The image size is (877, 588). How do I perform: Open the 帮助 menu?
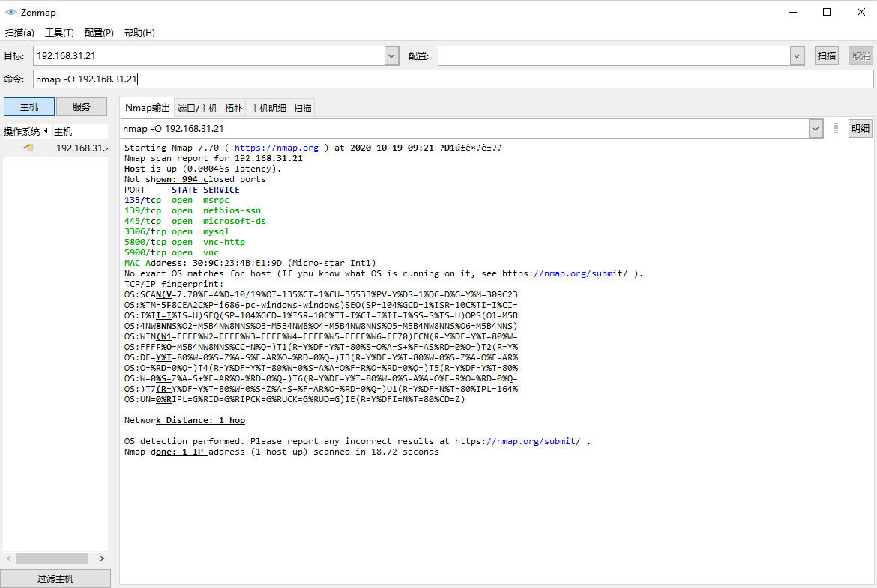(139, 33)
